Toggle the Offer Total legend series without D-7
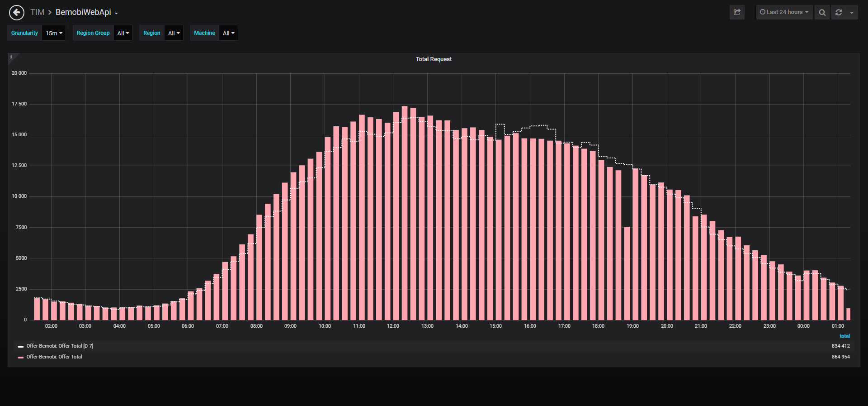The height and width of the screenshot is (406, 868). click(54, 357)
